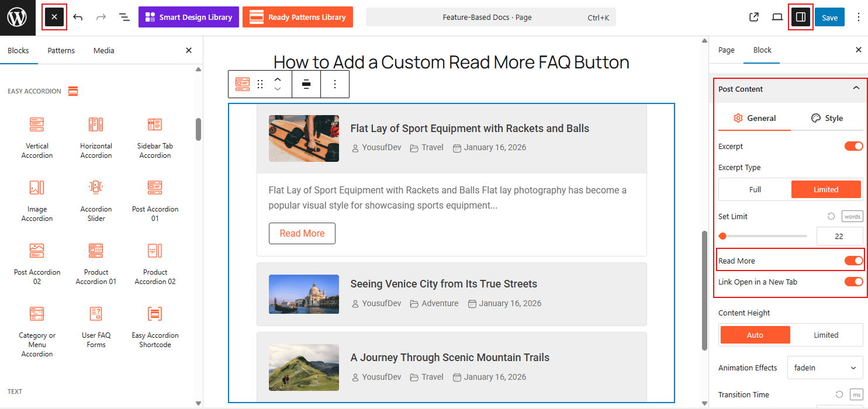Image resolution: width=868 pixels, height=409 pixels.
Task: Open the block options menu
Action: (335, 84)
